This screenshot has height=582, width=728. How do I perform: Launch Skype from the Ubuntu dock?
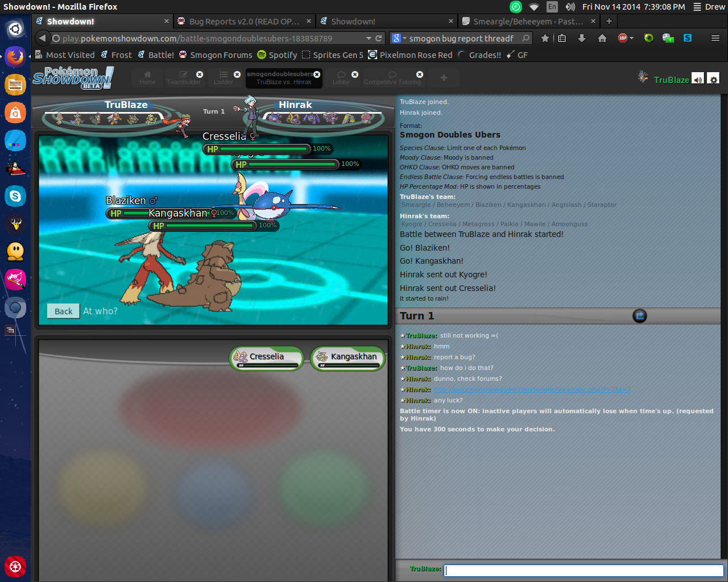pos(15,196)
